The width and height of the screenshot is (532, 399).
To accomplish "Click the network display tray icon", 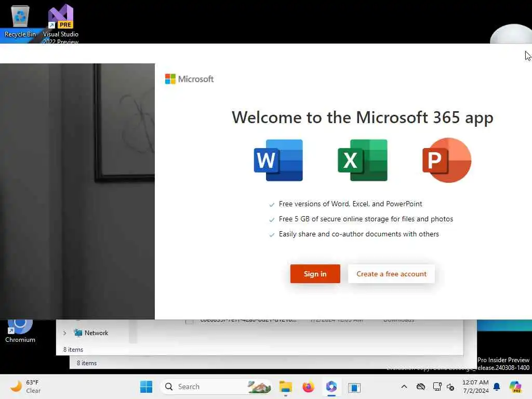I will 437,387.
